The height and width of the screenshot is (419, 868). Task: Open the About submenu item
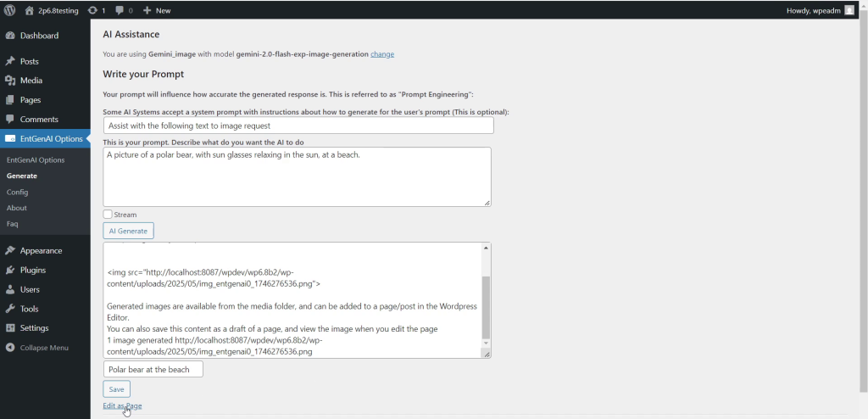[x=17, y=208]
